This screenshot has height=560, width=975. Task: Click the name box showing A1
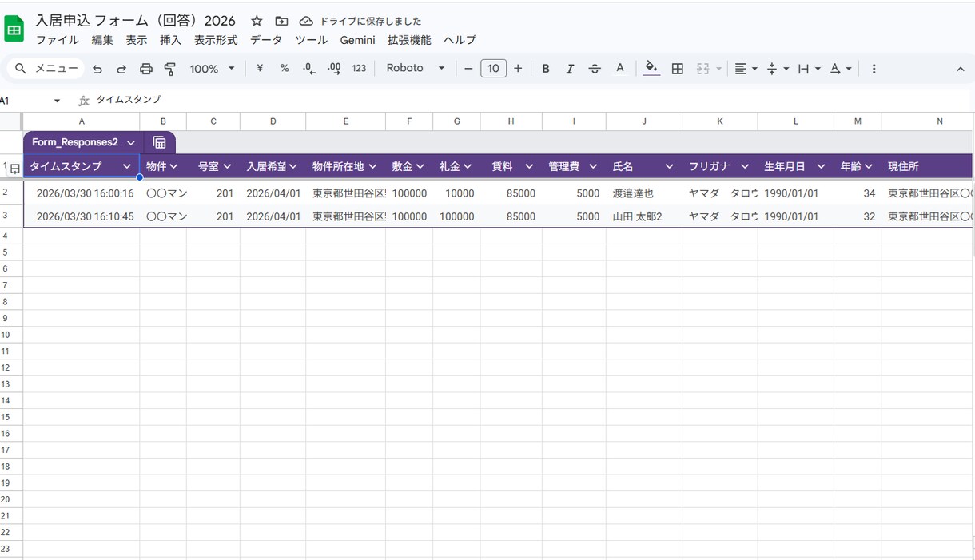(x=29, y=101)
